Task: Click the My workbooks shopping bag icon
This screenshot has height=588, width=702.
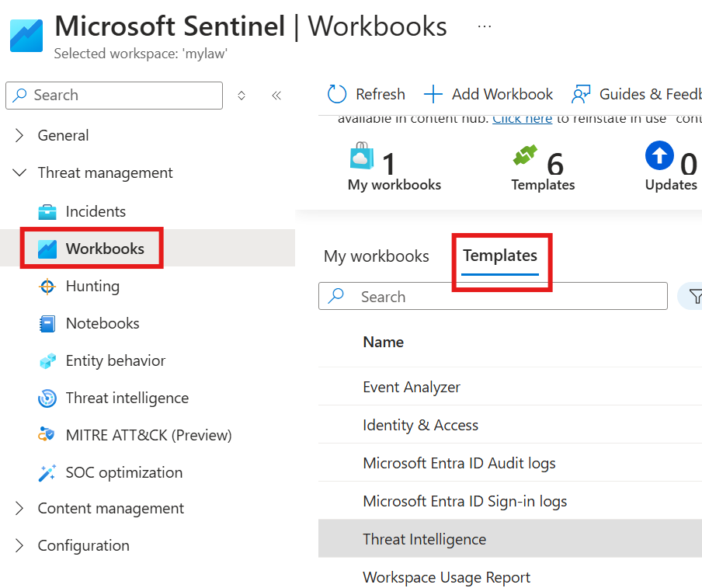Action: pos(362,156)
